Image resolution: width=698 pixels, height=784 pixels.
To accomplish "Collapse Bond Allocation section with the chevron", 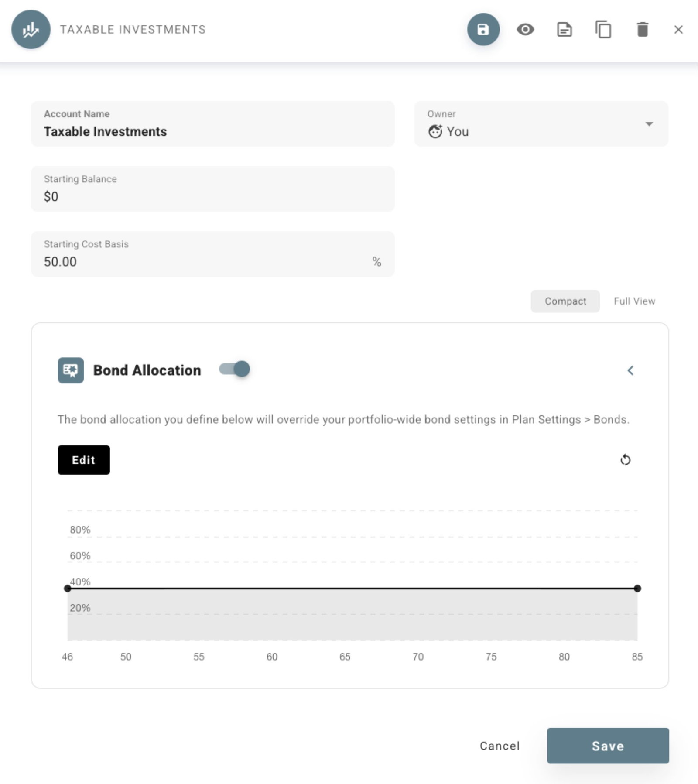I will pyautogui.click(x=630, y=370).
